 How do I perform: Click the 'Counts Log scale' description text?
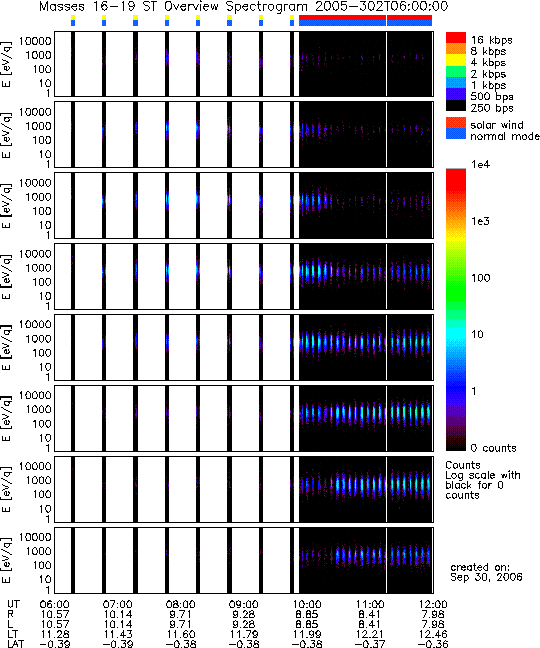(x=483, y=480)
